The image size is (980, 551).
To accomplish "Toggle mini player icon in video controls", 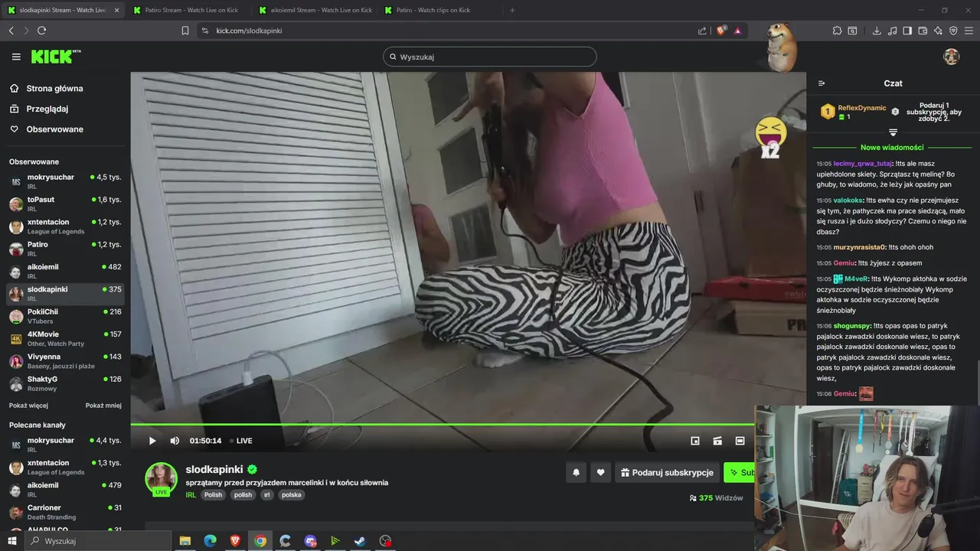I will point(695,441).
